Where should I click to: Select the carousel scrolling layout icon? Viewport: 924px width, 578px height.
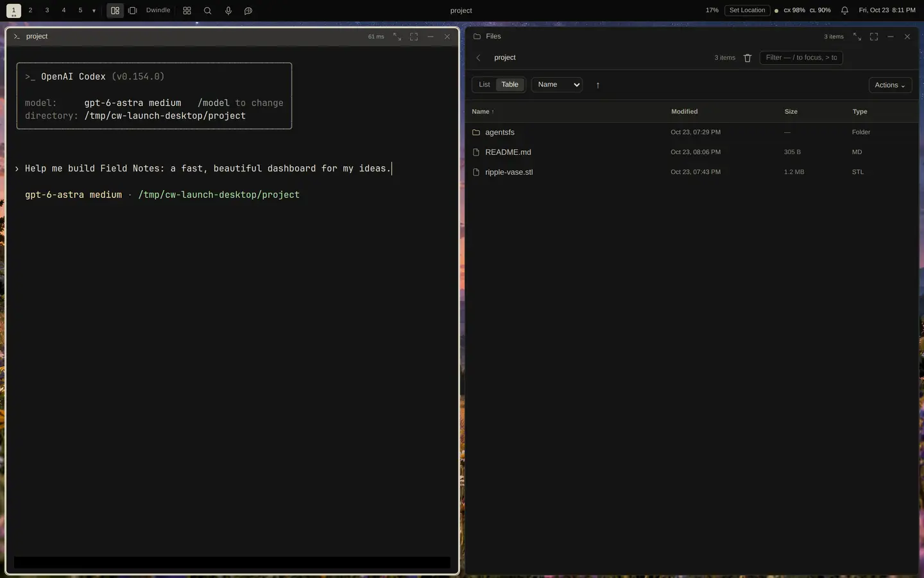click(x=132, y=10)
